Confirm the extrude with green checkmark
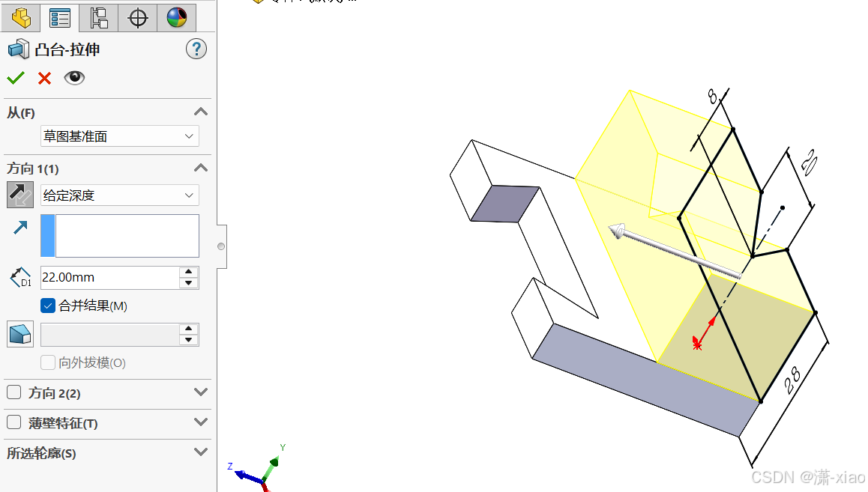Screen dimensions: 868x492 16,78
